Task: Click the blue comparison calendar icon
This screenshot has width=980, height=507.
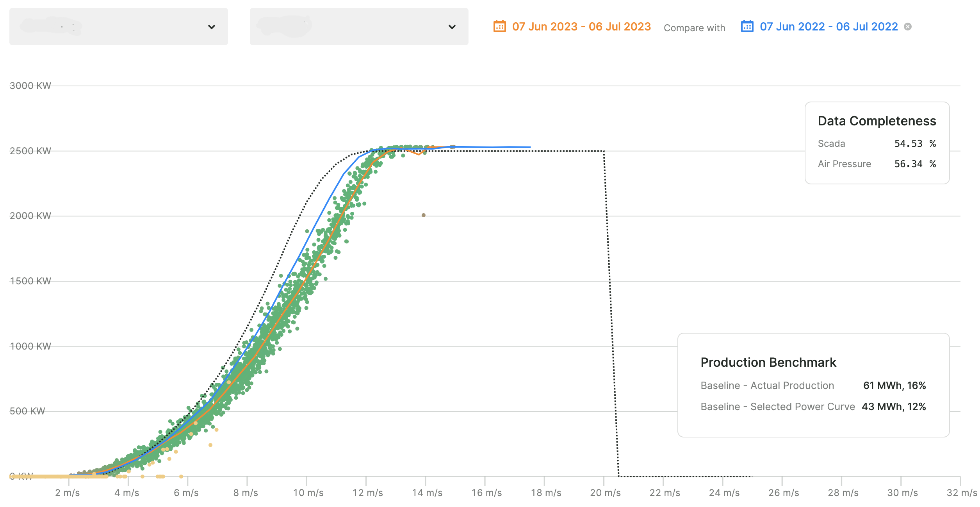Action: [747, 27]
